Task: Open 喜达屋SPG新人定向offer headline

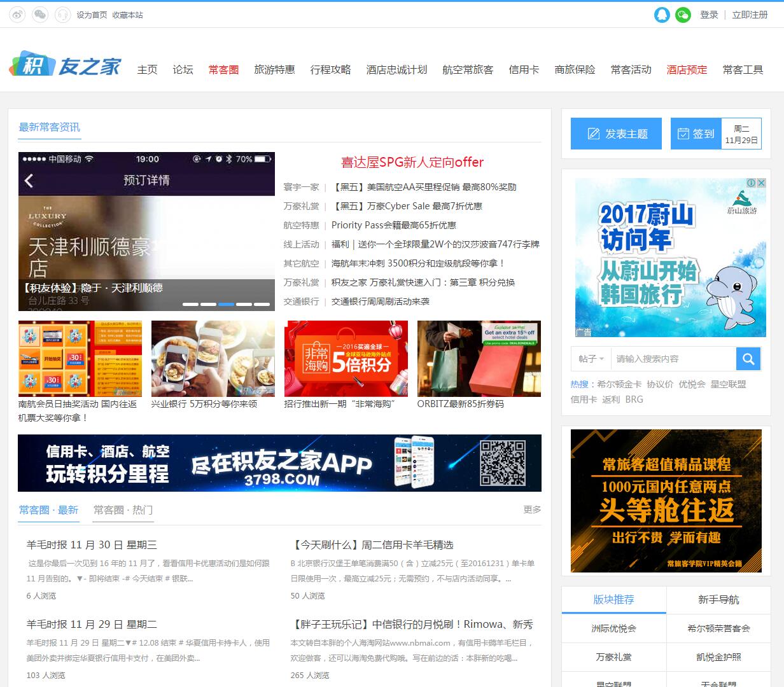Action: (x=412, y=162)
